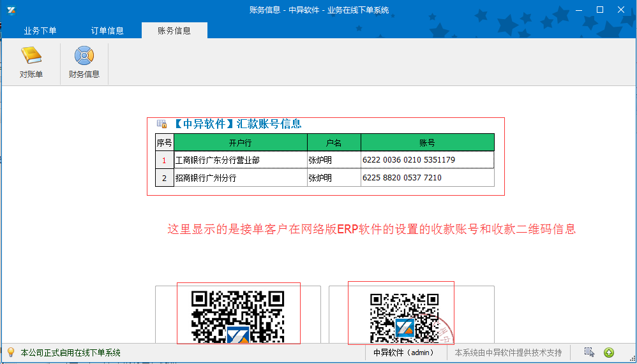Viewport: 637px width, 364px height.
Task: Click 张炉明 in the 工商银行 row
Action: click(x=334, y=160)
